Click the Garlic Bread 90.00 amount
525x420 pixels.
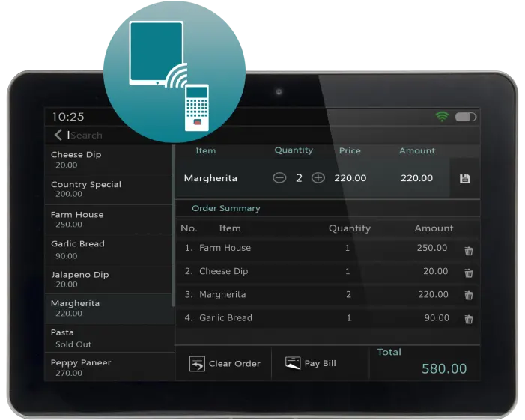pyautogui.click(x=437, y=318)
